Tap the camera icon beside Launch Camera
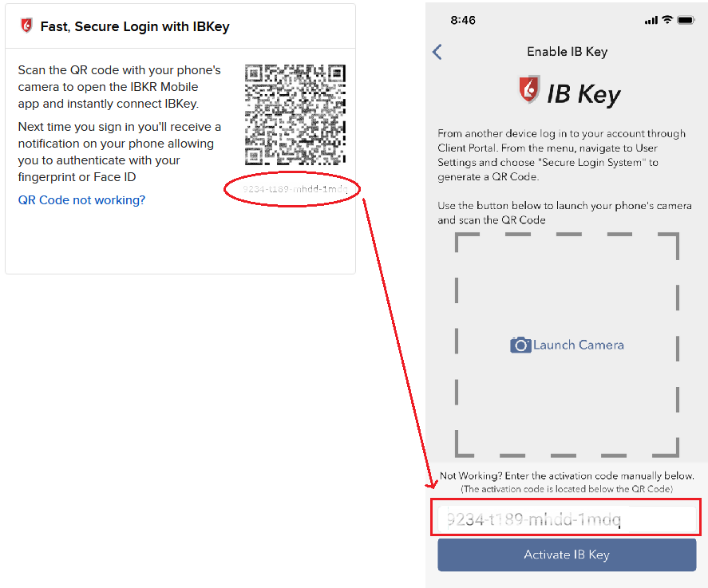708x588 pixels. coord(520,345)
